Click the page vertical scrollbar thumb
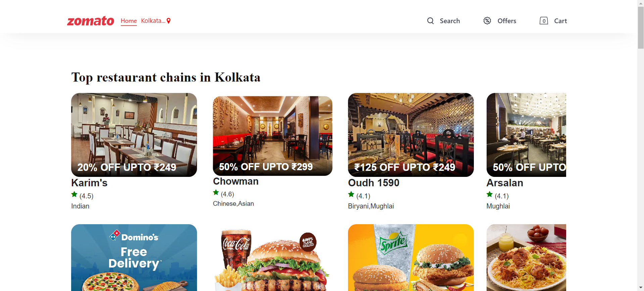The width and height of the screenshot is (644, 291). [641, 28]
